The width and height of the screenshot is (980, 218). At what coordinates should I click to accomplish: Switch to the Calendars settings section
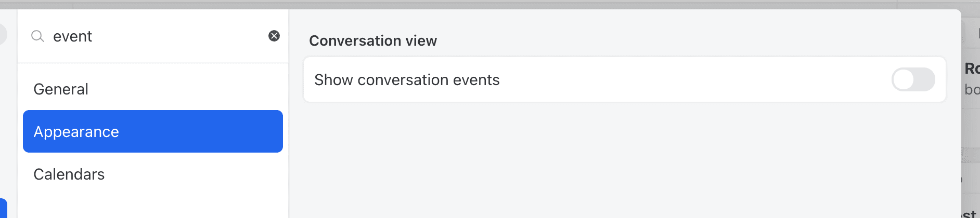69,174
